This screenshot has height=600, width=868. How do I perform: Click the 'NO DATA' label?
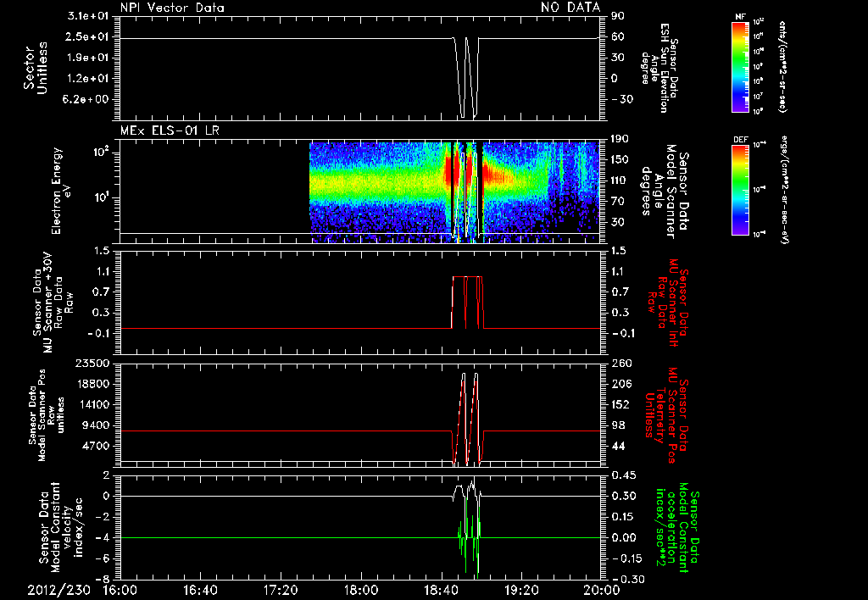[x=570, y=8]
